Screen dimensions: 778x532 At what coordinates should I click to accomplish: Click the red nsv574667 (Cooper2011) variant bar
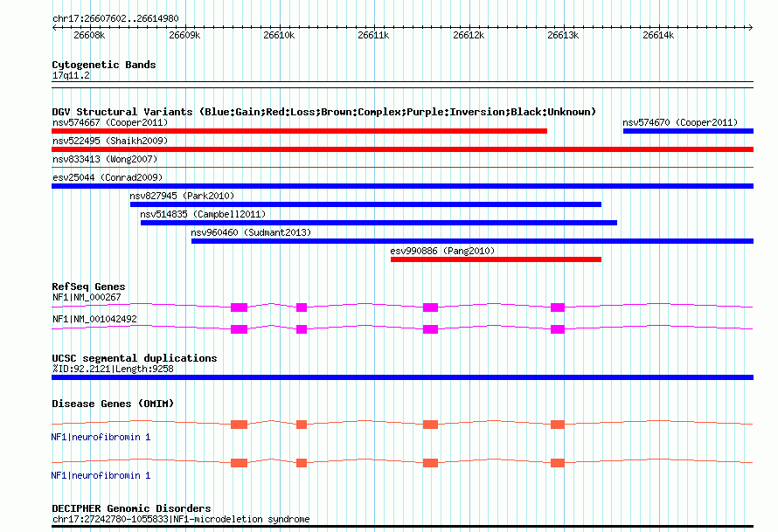299,131
